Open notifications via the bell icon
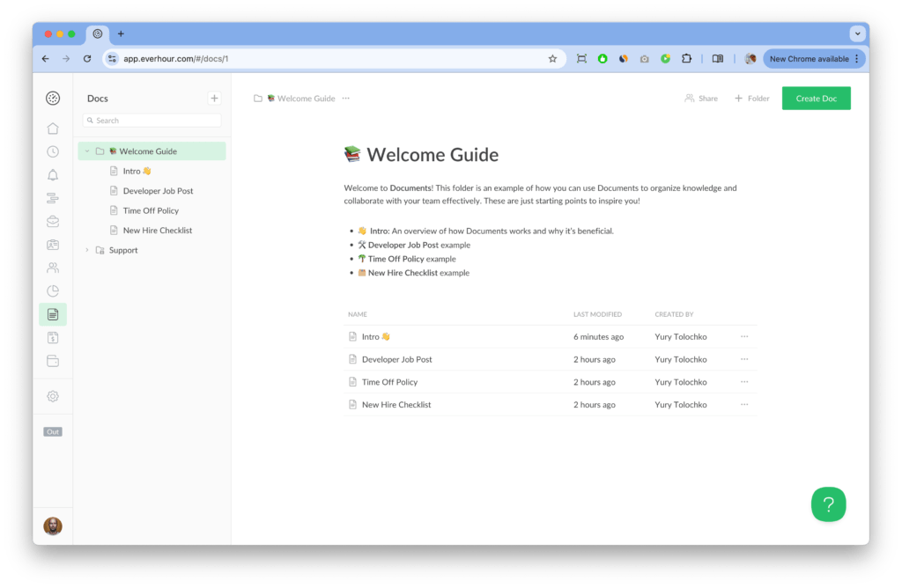This screenshot has height=588, width=902. [x=53, y=174]
